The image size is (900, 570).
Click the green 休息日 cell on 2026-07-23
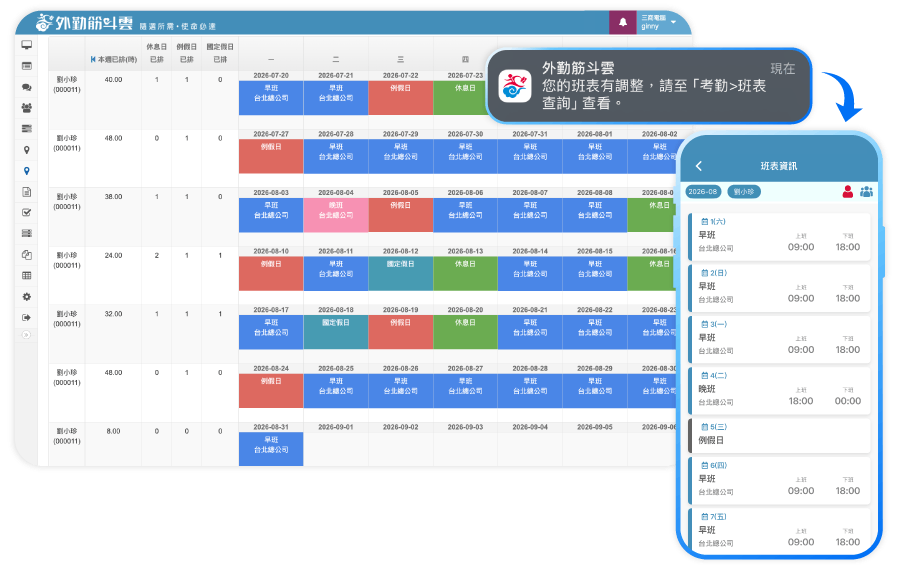tap(461, 98)
